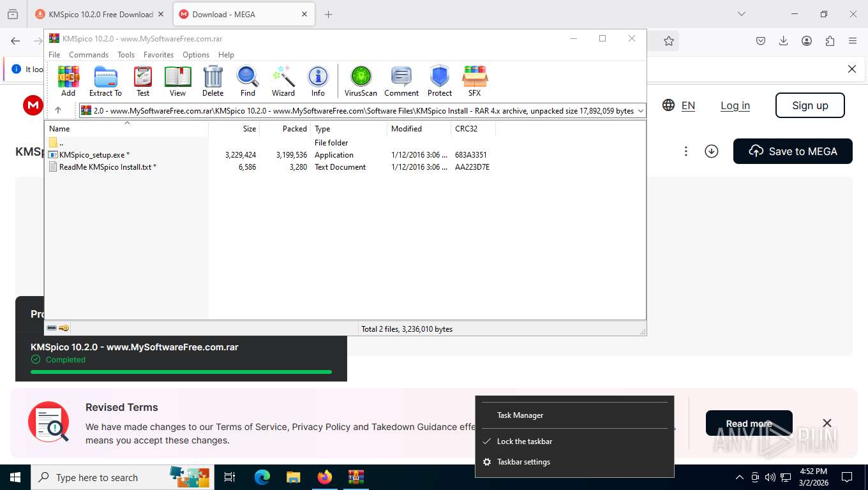Click the Test archive icon
Viewport: 868px width, 490px height.
click(x=143, y=81)
